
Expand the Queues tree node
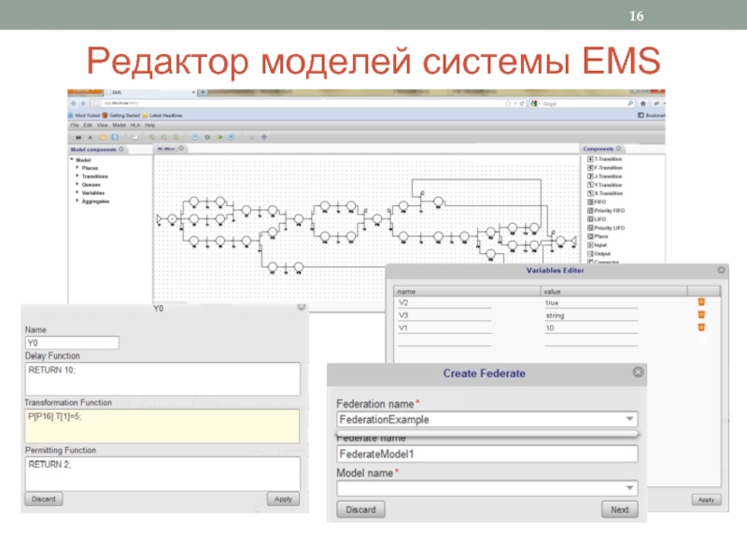pos(78,184)
